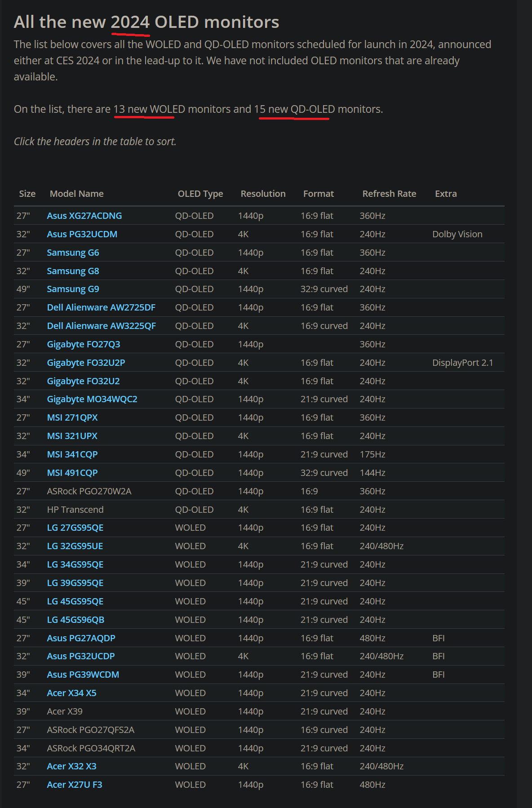This screenshot has height=808, width=532.
Task: Visit the Dell Alienware AW3225QF link
Action: [101, 326]
